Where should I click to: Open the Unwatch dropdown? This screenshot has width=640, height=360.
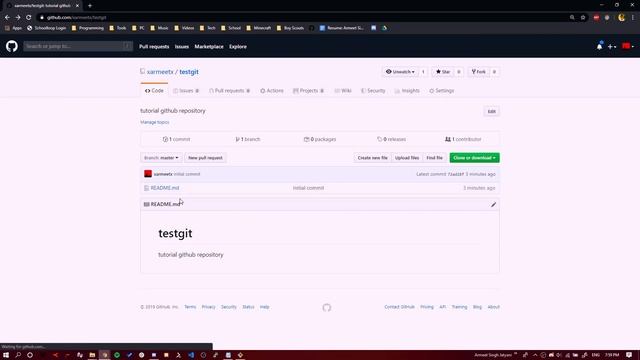point(400,72)
